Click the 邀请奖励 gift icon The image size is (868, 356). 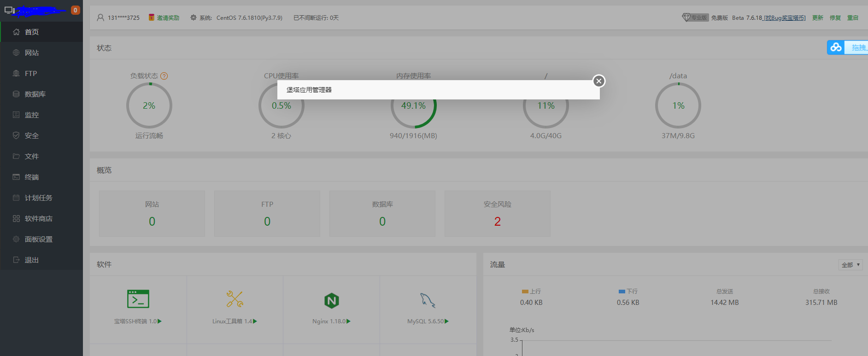[x=151, y=18]
